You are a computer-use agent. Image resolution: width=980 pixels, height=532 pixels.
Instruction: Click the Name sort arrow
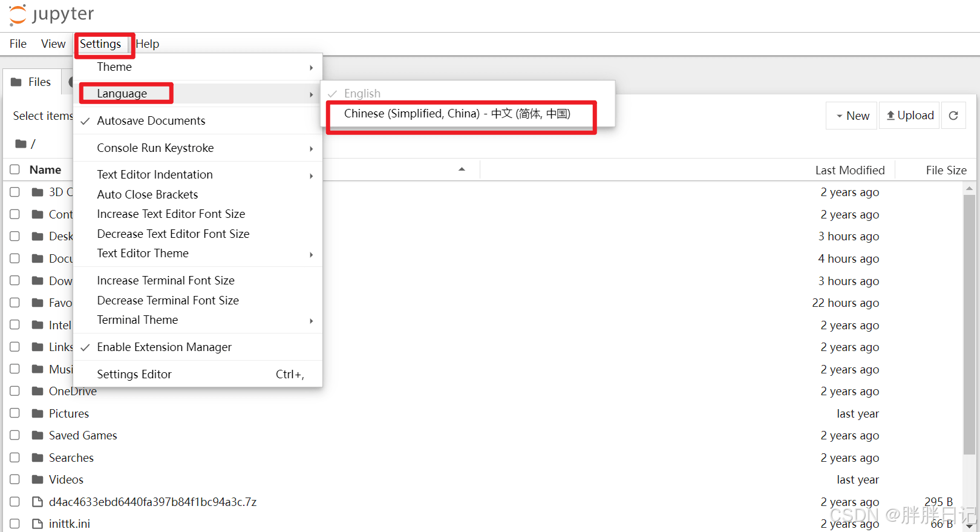coord(462,169)
